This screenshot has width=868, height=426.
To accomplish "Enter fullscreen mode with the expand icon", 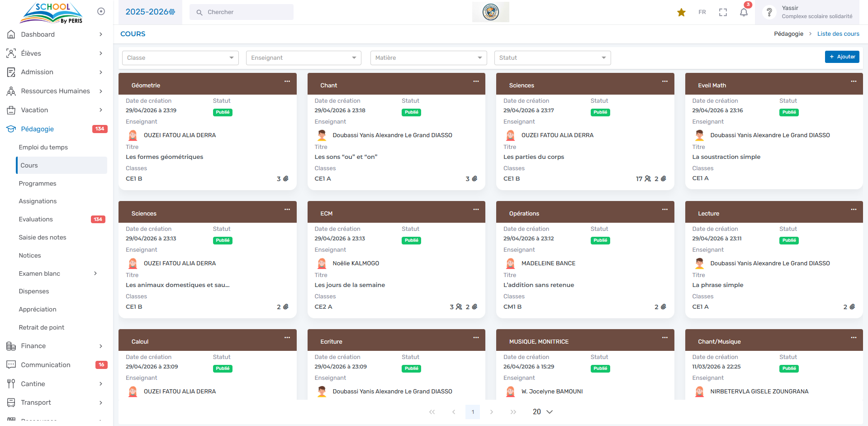I will [x=723, y=12].
